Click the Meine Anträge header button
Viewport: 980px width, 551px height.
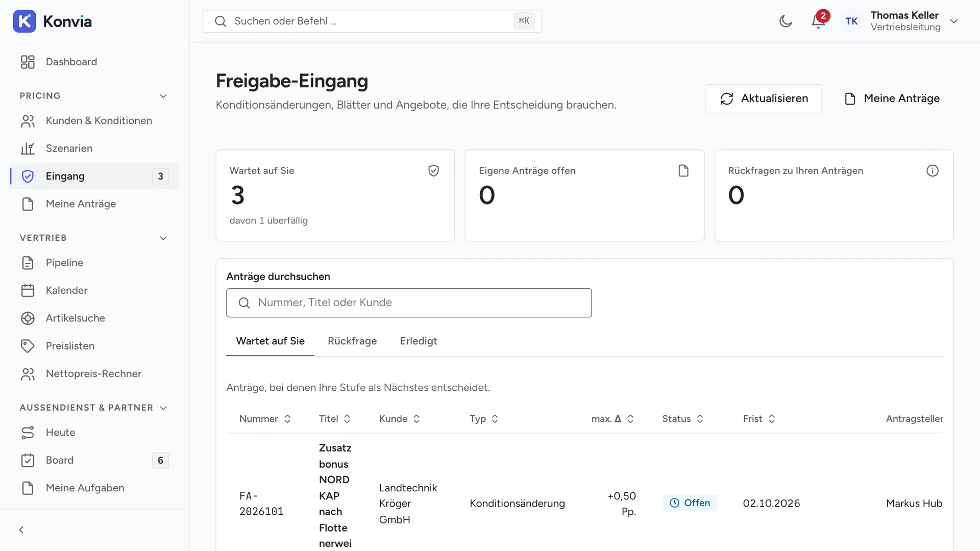(892, 98)
